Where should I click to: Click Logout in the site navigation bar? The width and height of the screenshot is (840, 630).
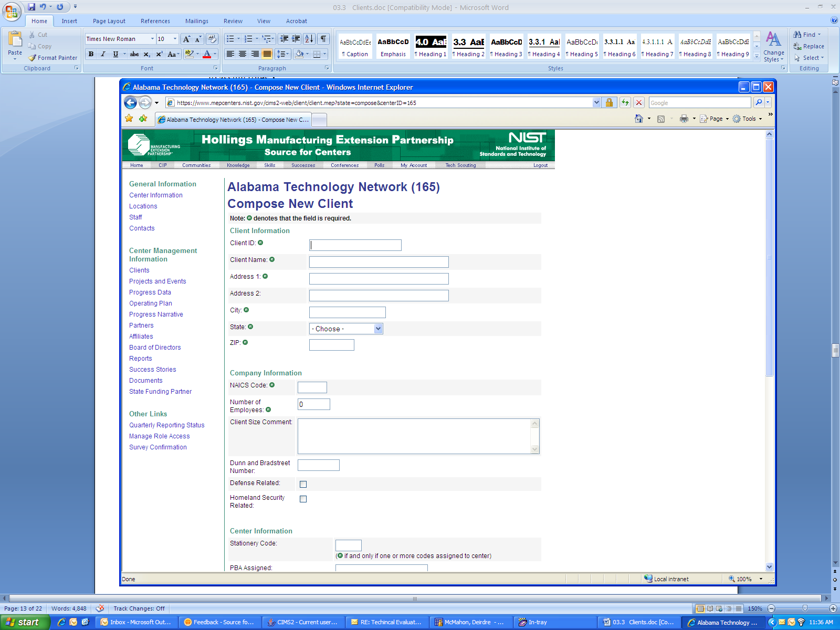[540, 165]
